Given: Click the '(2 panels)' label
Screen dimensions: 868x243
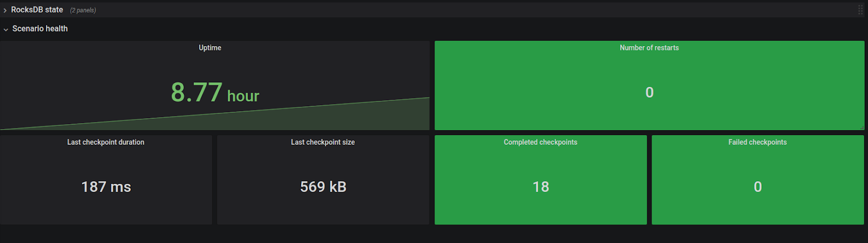Looking at the screenshot, I should click(x=83, y=10).
